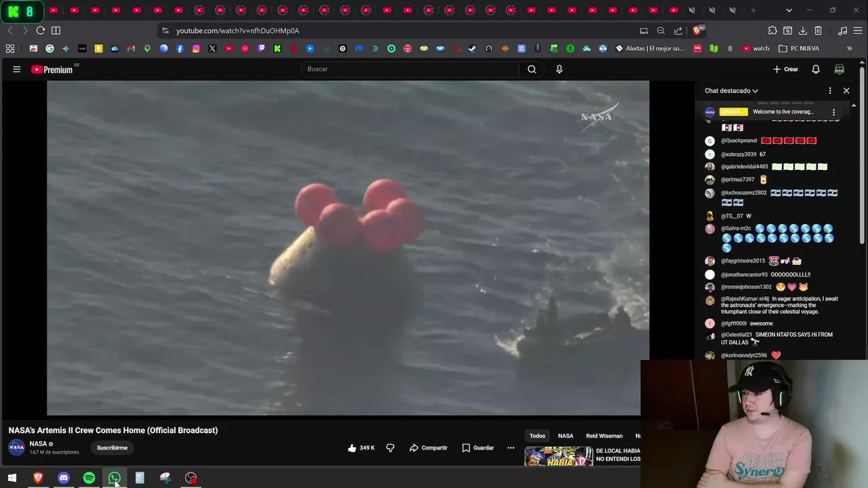Open zoom control in address bar
The height and width of the screenshot is (488, 868).
coord(660,30)
